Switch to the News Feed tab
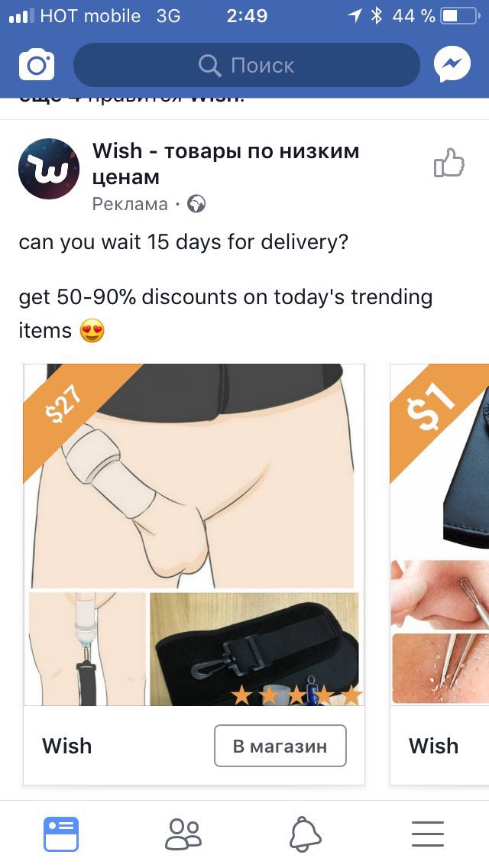 (x=61, y=834)
